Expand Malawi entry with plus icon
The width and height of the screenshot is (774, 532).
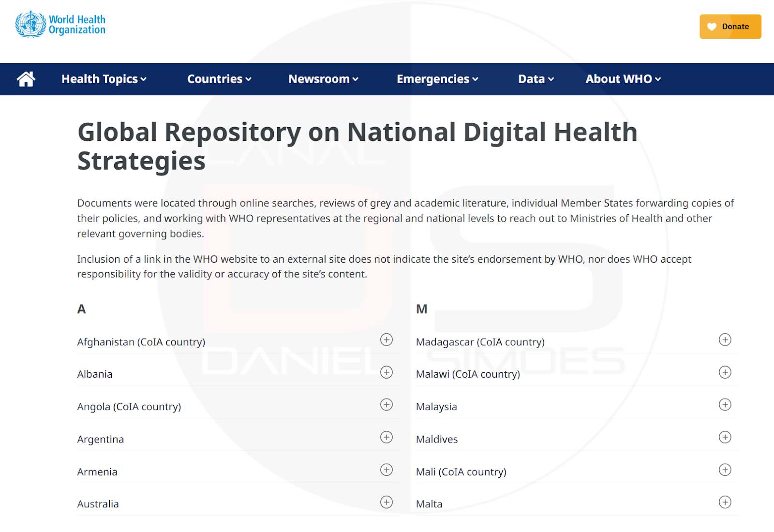coord(725,372)
